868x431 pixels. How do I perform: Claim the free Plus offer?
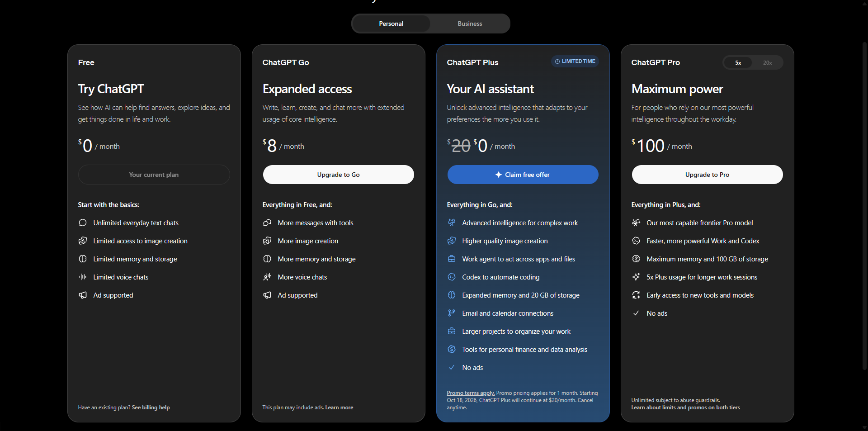click(x=523, y=175)
